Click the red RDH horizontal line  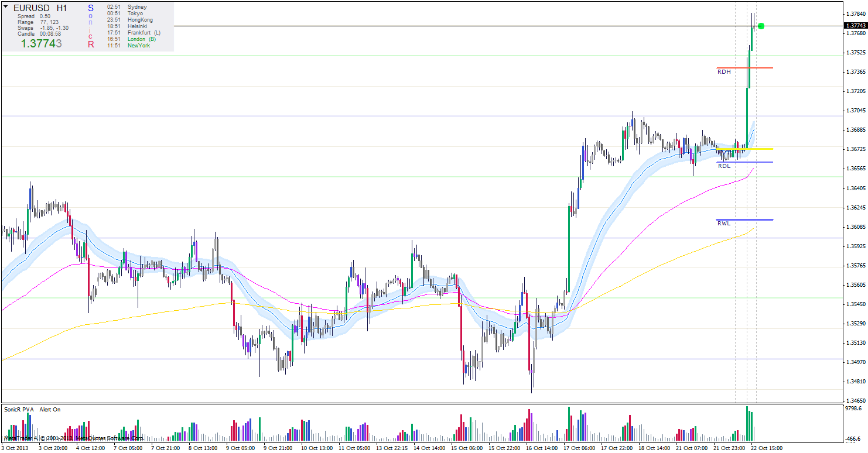pyautogui.click(x=744, y=68)
